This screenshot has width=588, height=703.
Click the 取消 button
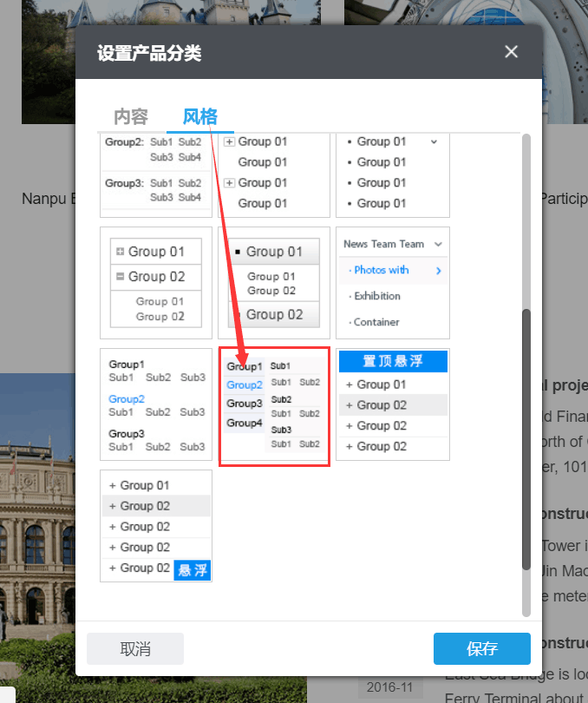tap(135, 648)
